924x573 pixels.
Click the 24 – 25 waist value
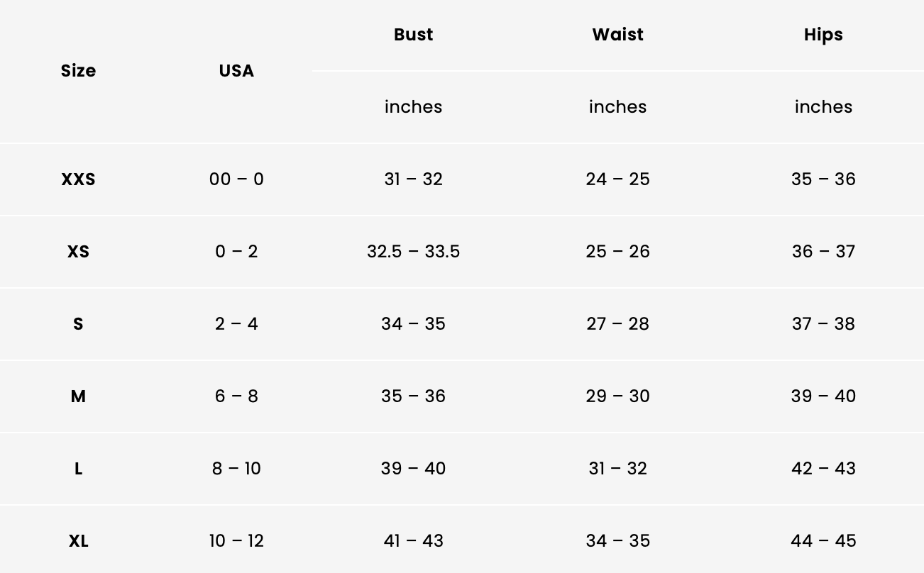[x=617, y=179]
